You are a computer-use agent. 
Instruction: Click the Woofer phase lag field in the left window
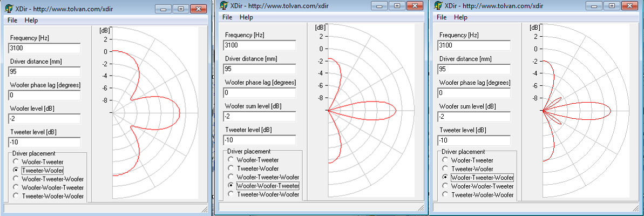tap(44, 95)
